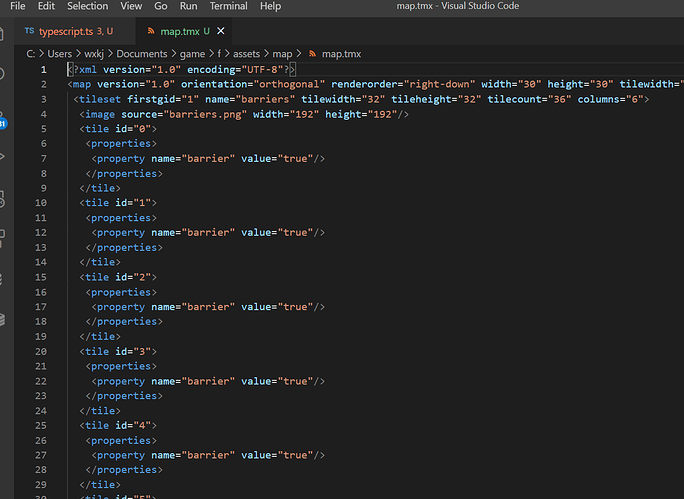Open the assets breadcrumb segment
This screenshot has width=684, height=499.
[x=246, y=54]
